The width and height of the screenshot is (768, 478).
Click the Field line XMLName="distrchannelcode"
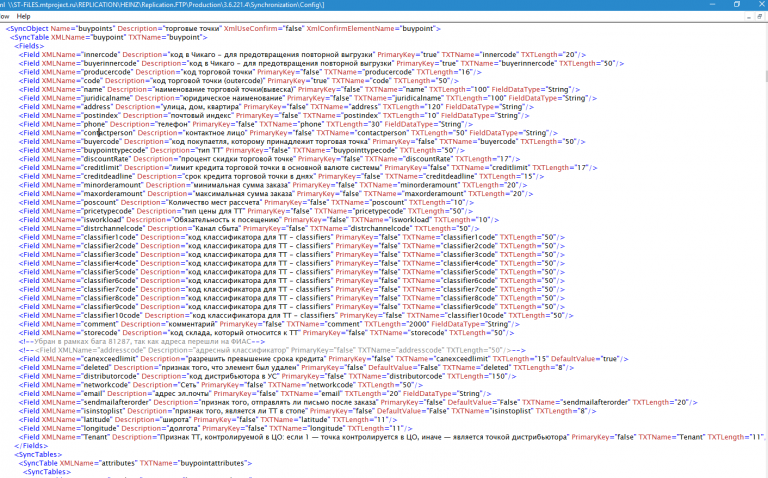point(249,228)
